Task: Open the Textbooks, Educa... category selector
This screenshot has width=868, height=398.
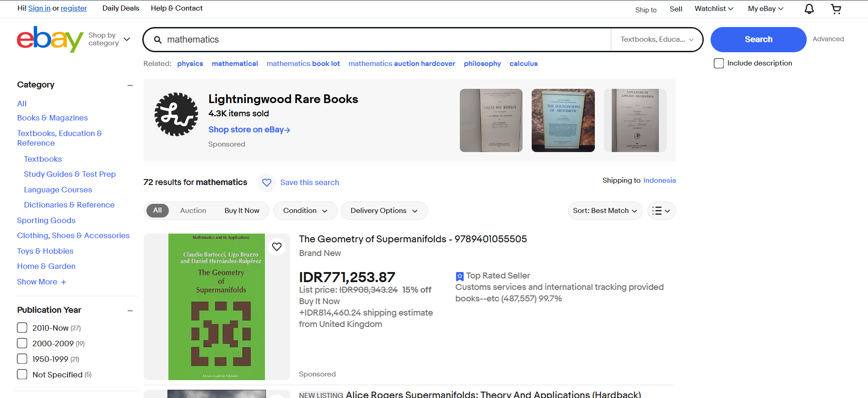Action: 657,39
